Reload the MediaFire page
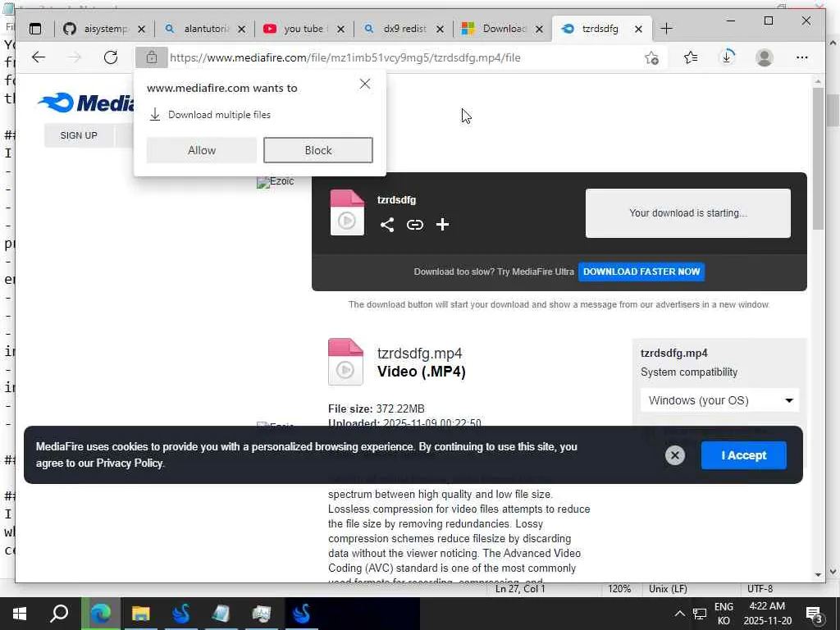Image resolution: width=840 pixels, height=630 pixels. tap(111, 57)
